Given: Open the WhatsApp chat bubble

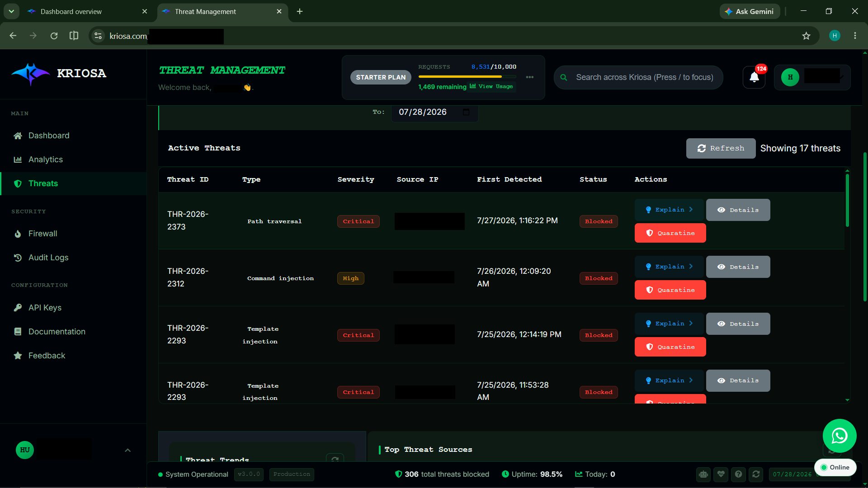Looking at the screenshot, I should (x=840, y=436).
